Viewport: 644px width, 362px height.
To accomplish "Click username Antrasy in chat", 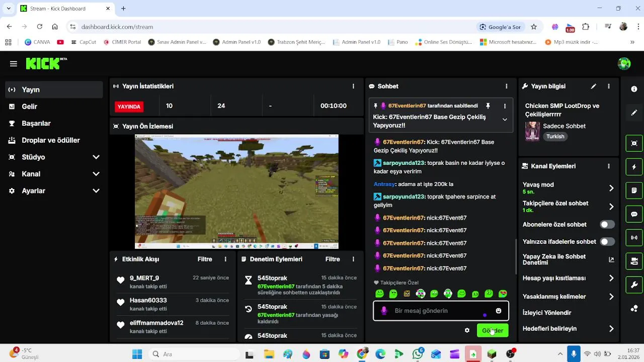I will 384,185.
